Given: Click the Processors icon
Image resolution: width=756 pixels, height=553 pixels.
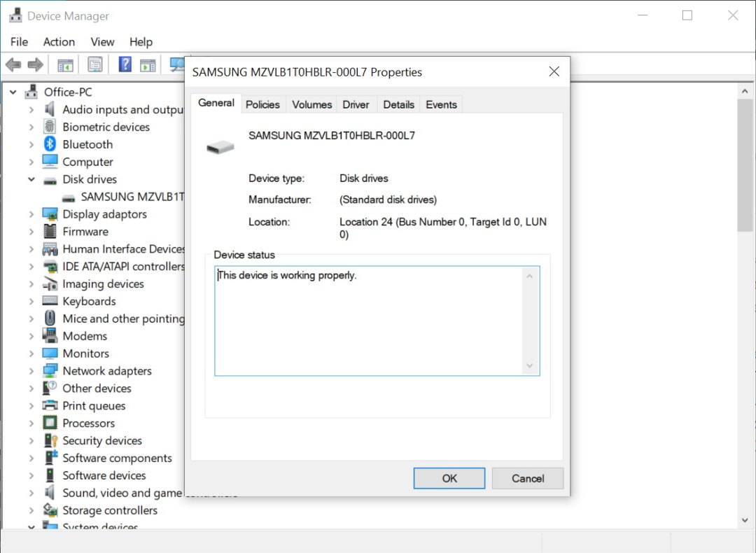Looking at the screenshot, I should tap(50, 423).
